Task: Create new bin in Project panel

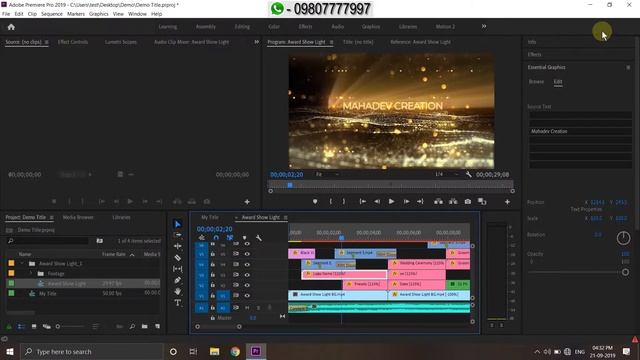Action: coord(144,327)
